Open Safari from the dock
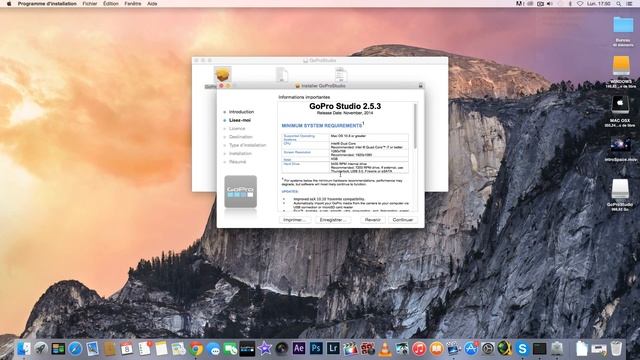Viewport: 640px width, 360px height. coord(75,348)
